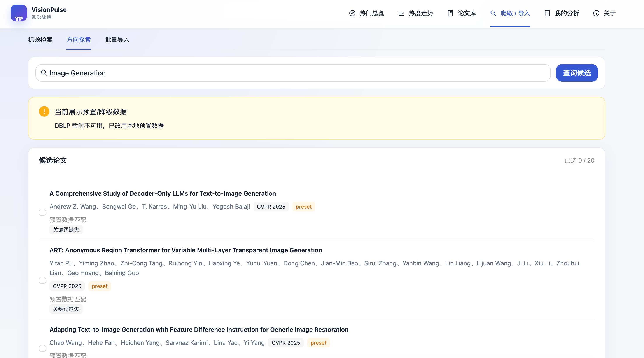
Task: Switch to the 批量导入 tab
Action: (x=117, y=40)
